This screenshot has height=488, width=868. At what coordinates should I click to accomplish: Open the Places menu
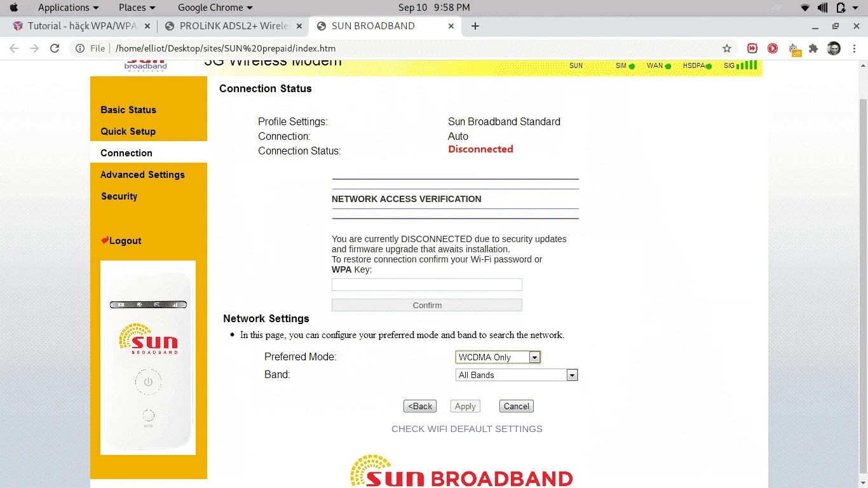point(137,8)
